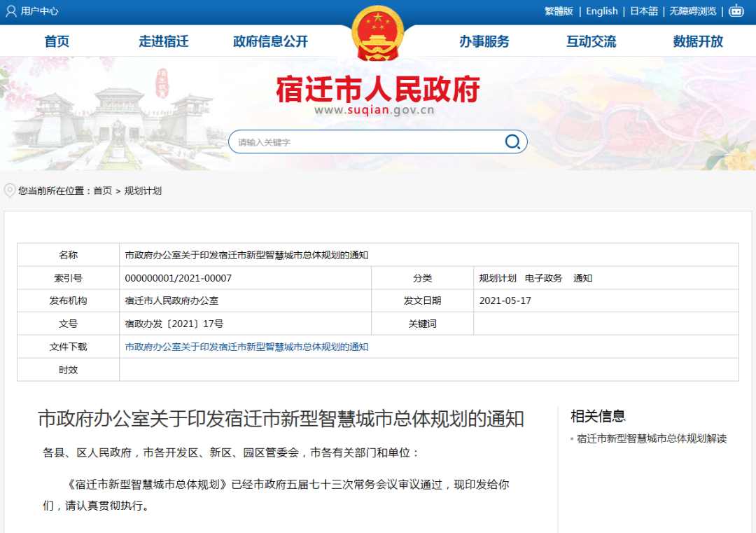
Task: Open 办事服务 menu item
Action: [484, 41]
